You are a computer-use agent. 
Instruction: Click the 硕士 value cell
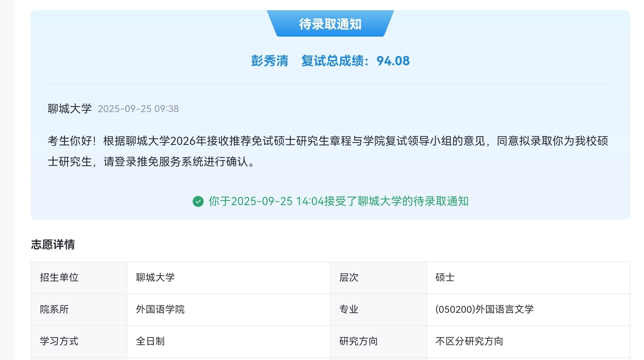pyautogui.click(x=528, y=278)
